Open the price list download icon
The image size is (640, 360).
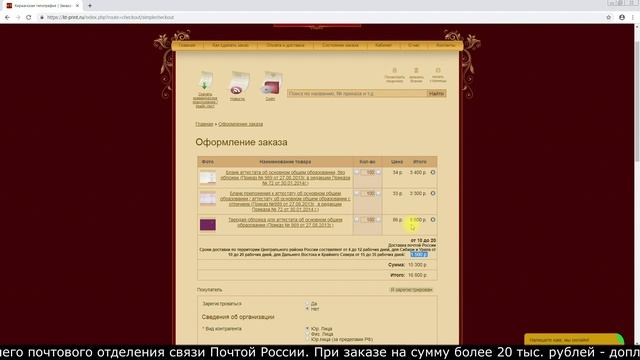point(205,80)
